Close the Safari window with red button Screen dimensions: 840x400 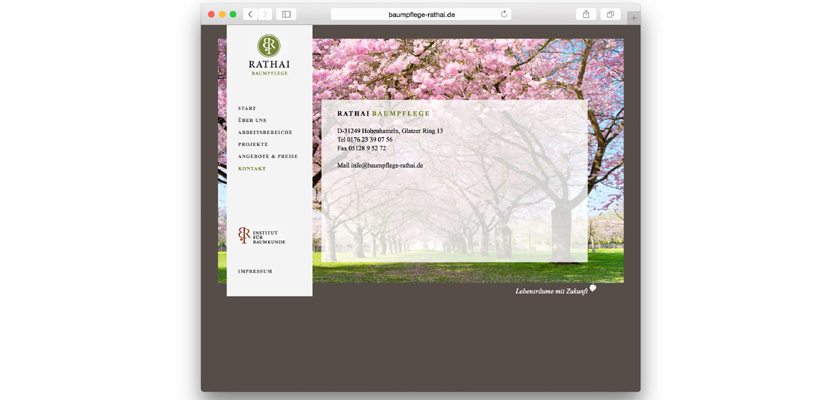211,14
